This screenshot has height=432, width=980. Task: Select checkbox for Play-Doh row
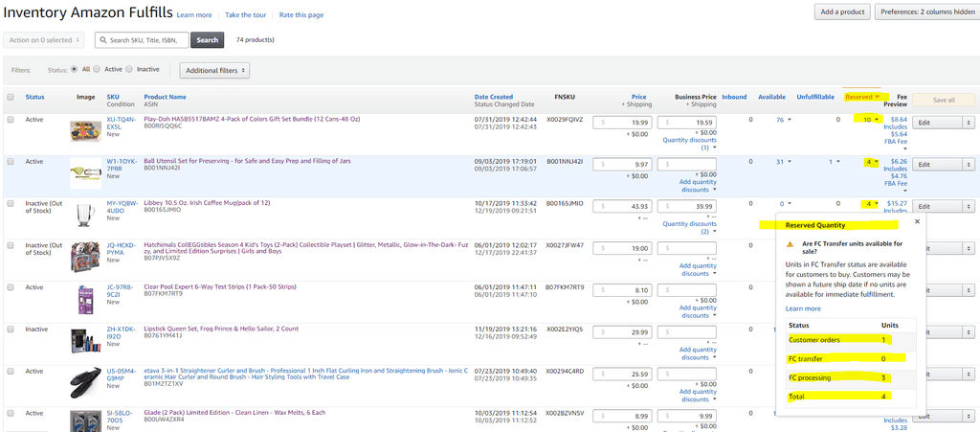pyautogui.click(x=10, y=119)
